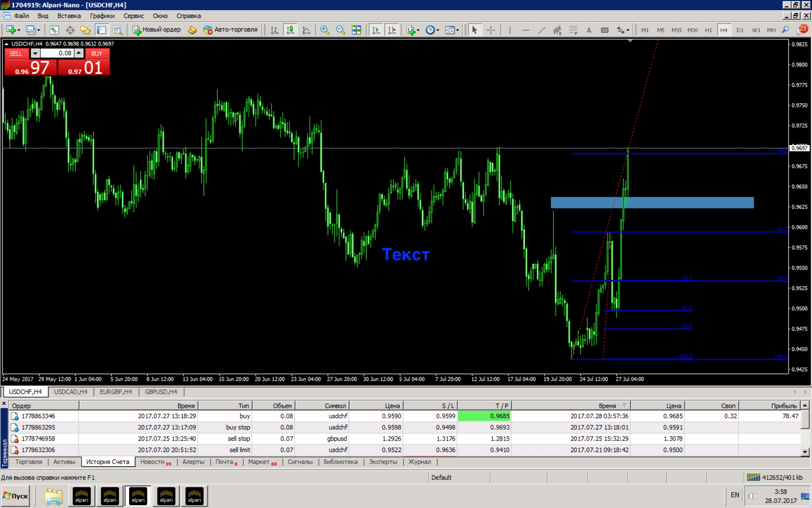The image size is (812, 508).
Task: Toggle Auto-trading (Авто-торговля) button
Action: pyautogui.click(x=231, y=30)
